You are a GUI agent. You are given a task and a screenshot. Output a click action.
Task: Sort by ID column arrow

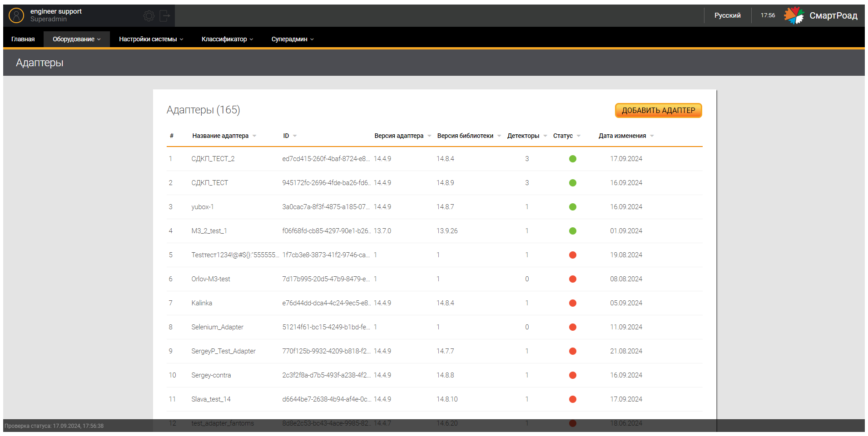point(295,136)
